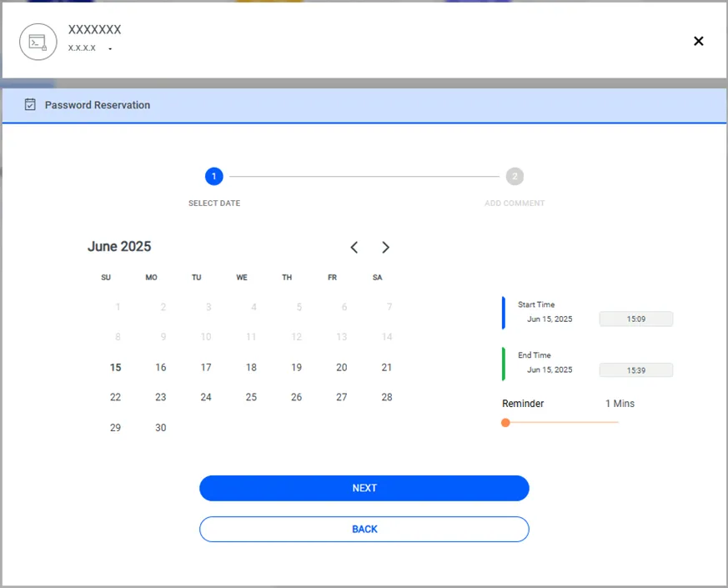The image size is (728, 588).
Task: Pick June 29 in the calendar
Action: coord(116,427)
